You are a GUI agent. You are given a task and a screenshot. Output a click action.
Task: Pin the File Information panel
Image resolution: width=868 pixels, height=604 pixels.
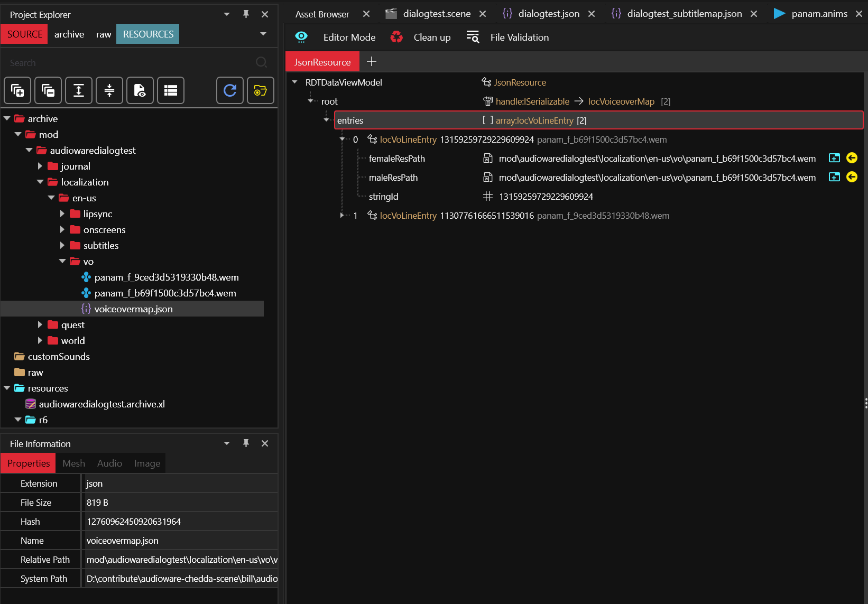(x=246, y=443)
